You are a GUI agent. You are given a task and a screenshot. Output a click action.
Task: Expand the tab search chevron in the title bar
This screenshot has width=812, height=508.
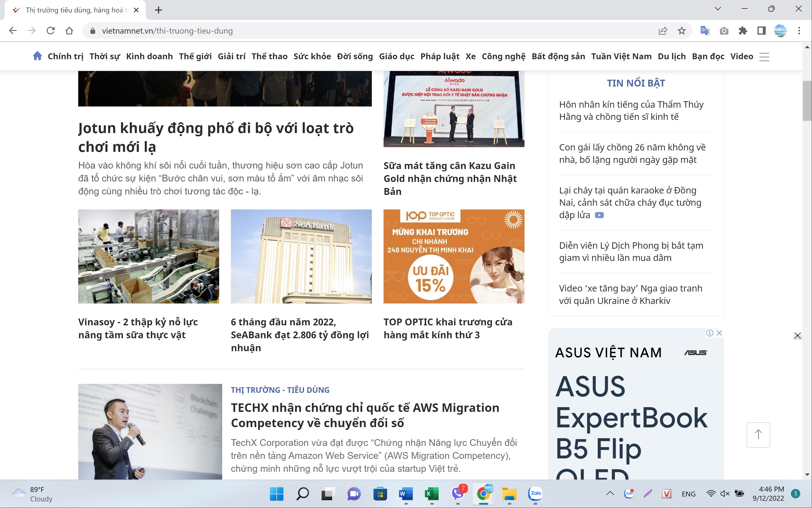(x=718, y=9)
